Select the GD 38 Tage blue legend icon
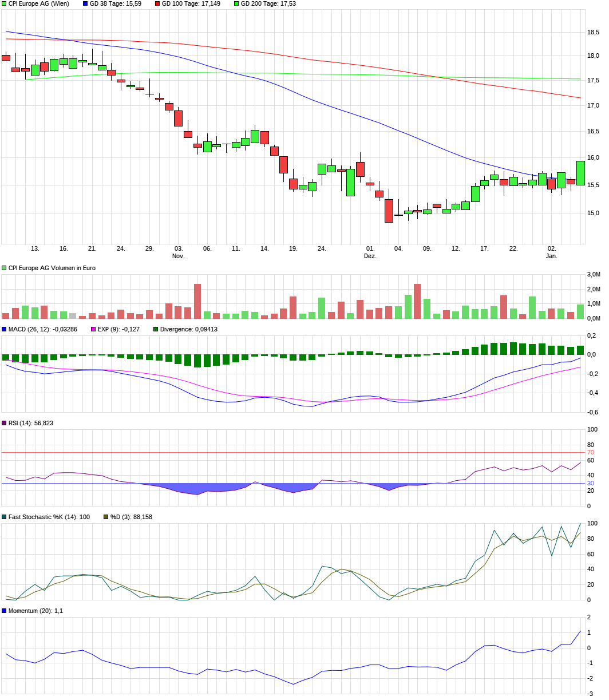 point(85,5)
